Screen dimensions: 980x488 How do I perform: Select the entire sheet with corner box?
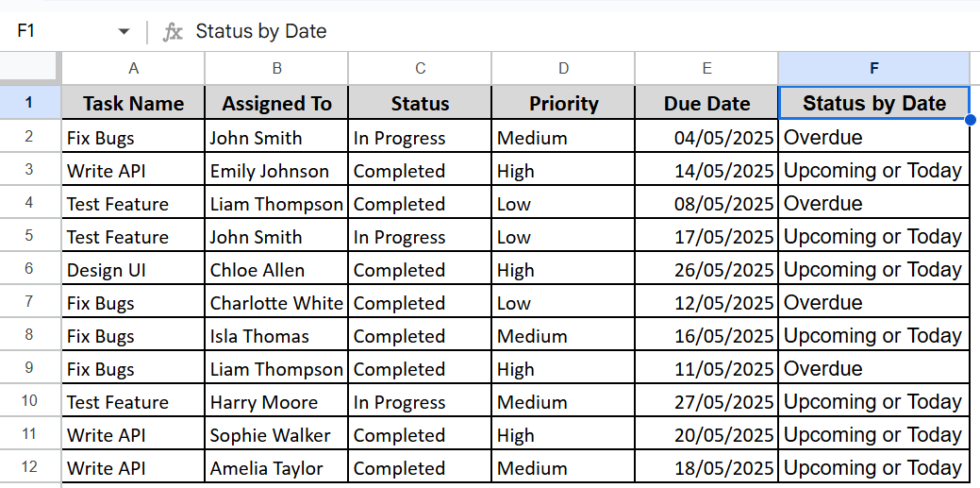click(x=30, y=68)
